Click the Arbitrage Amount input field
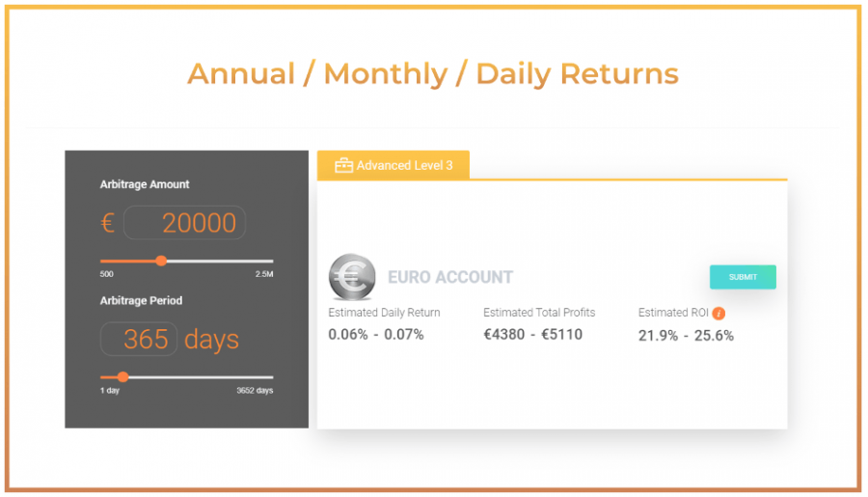The width and height of the screenshot is (868, 497). (x=184, y=223)
